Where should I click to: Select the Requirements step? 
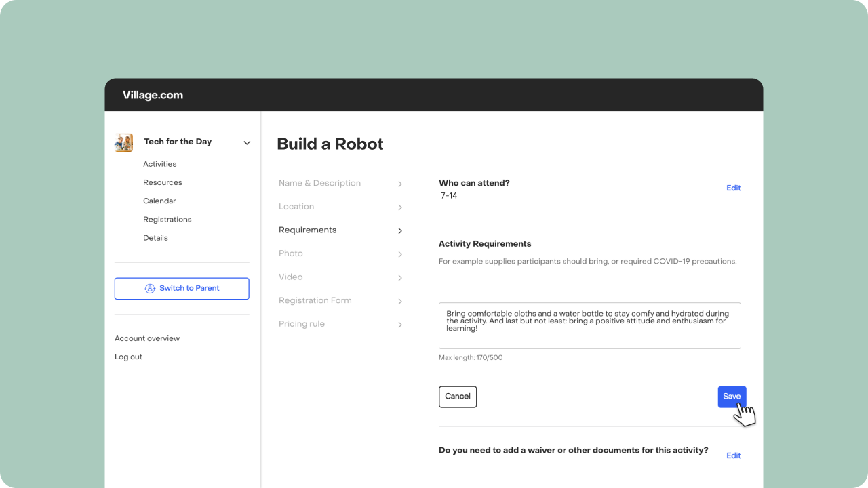[x=307, y=230]
